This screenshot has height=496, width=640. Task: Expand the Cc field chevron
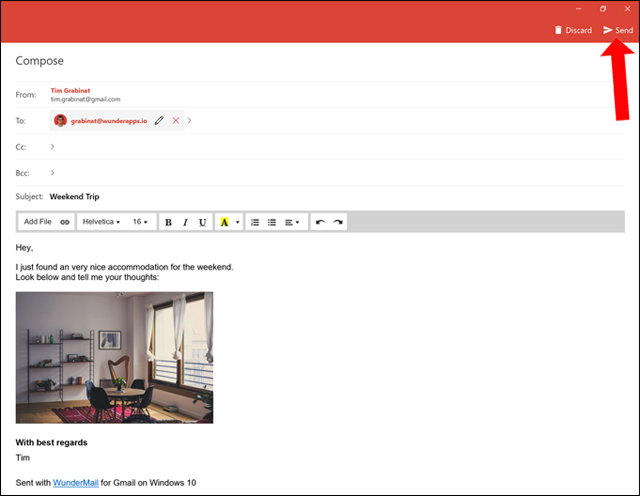(x=52, y=147)
